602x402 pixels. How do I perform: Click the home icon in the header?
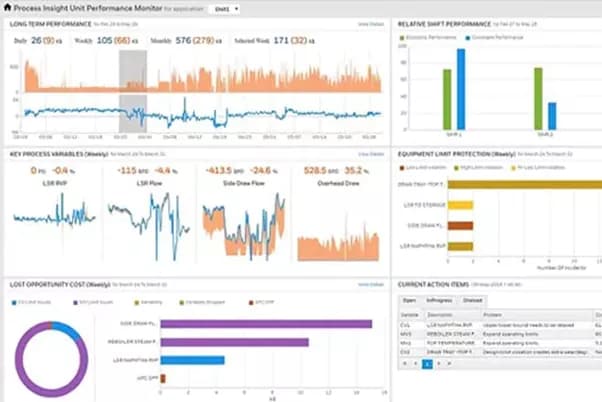(x=8, y=7)
